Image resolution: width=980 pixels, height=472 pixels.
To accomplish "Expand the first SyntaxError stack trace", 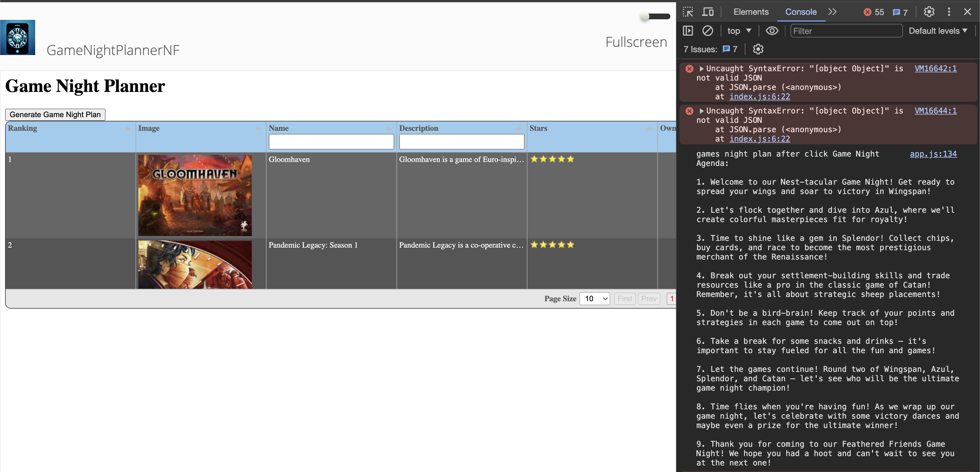I will (701, 69).
